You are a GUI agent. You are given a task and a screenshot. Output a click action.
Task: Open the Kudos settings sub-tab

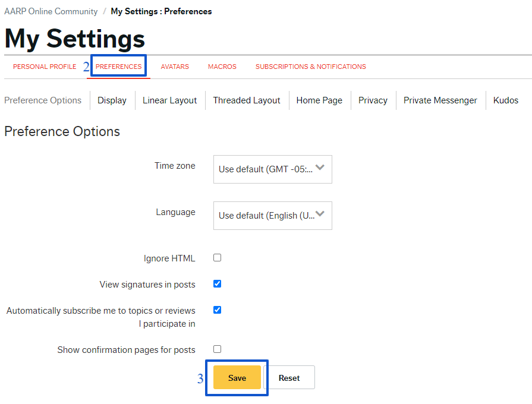pyautogui.click(x=505, y=100)
